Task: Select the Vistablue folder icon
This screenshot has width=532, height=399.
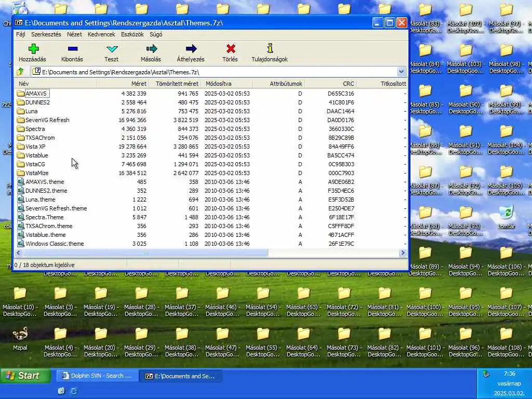Action: [x=21, y=155]
